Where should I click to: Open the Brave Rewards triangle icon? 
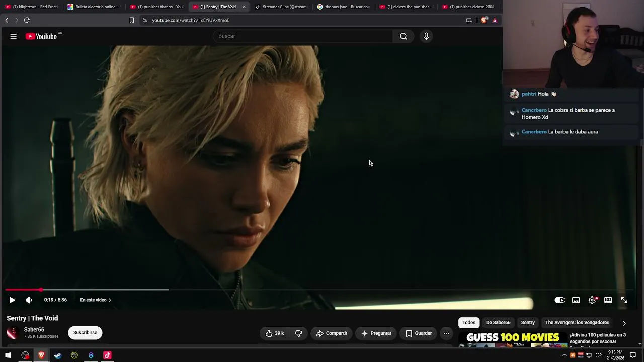pyautogui.click(x=495, y=20)
